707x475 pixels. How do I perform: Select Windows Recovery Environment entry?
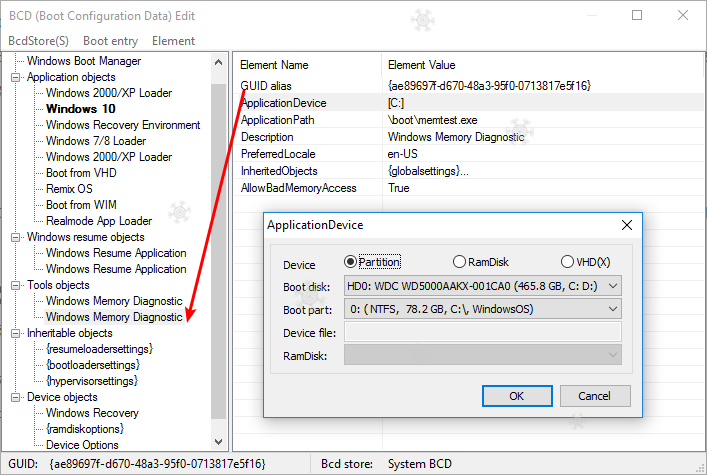123,125
